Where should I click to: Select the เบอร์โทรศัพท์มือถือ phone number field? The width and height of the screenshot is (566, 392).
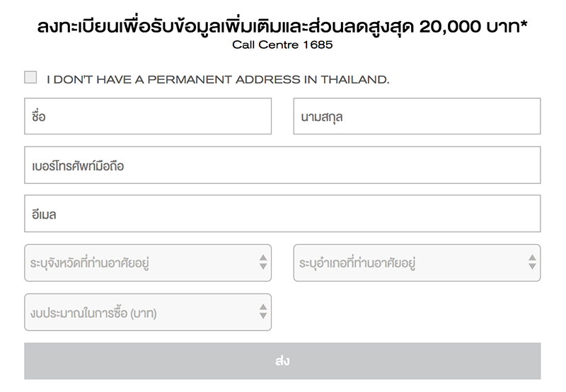pyautogui.click(x=282, y=165)
